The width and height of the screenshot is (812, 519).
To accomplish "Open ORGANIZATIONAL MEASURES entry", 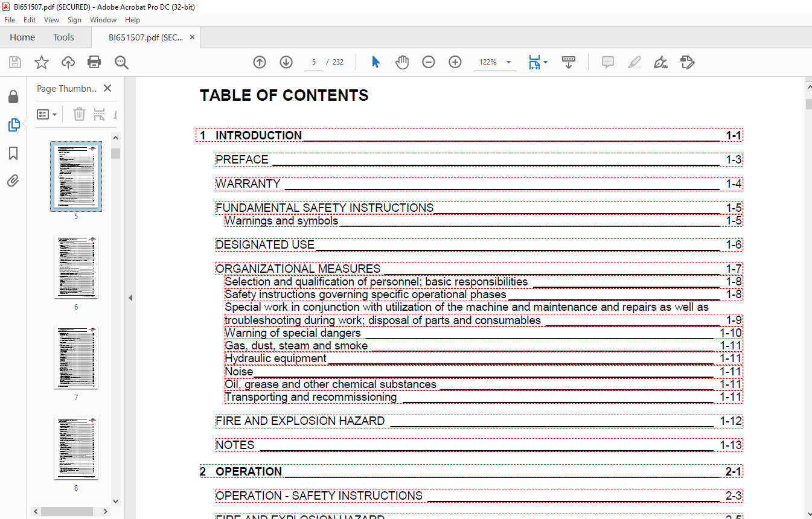I will (x=479, y=269).
